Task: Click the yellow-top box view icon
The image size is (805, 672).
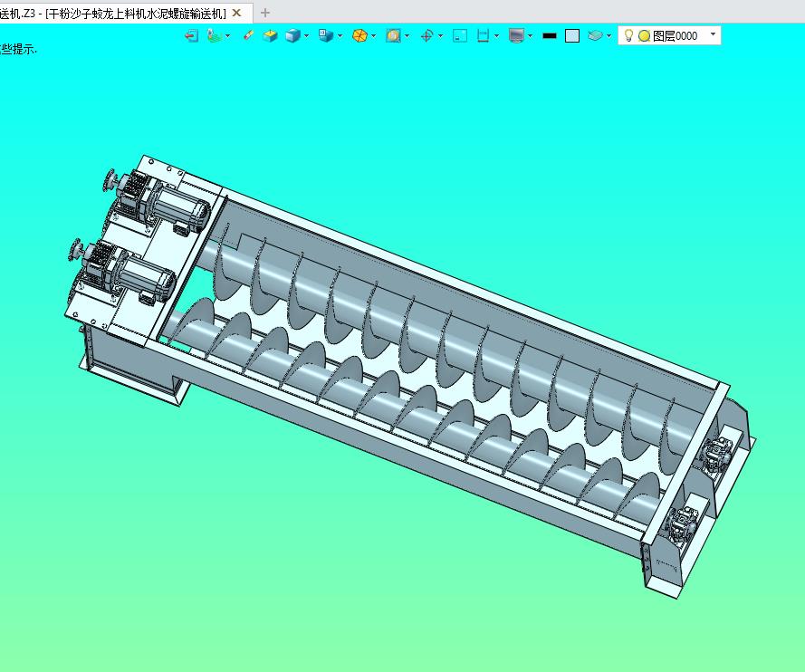Action: pos(270,35)
